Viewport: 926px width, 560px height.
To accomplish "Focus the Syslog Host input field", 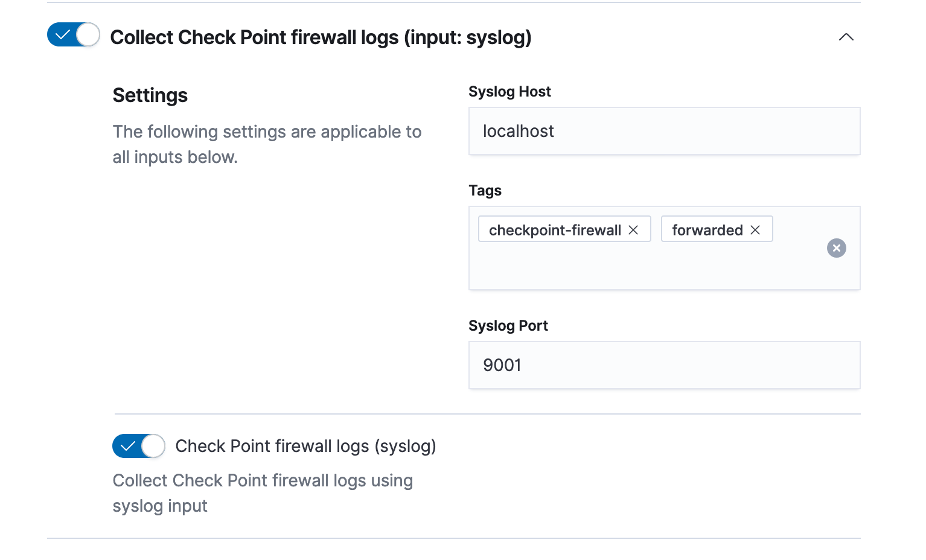I will (x=664, y=131).
